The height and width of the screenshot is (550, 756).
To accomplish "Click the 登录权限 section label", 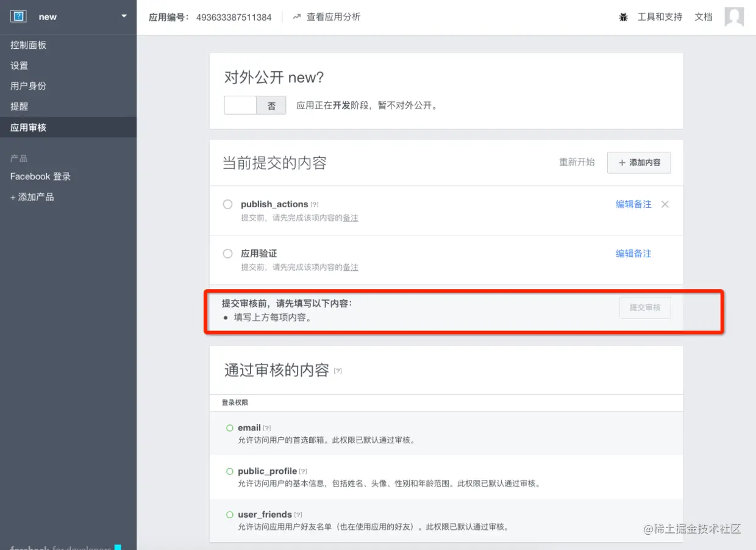I will click(x=235, y=402).
